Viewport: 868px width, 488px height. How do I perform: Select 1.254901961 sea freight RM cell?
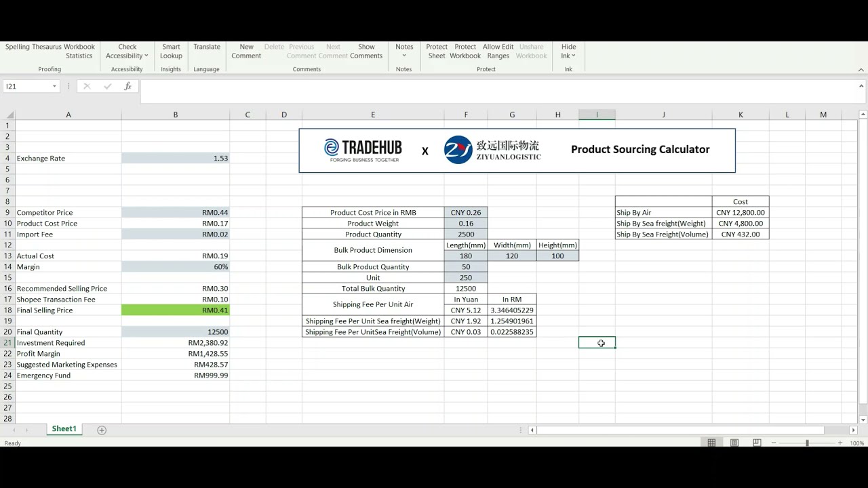click(x=512, y=321)
